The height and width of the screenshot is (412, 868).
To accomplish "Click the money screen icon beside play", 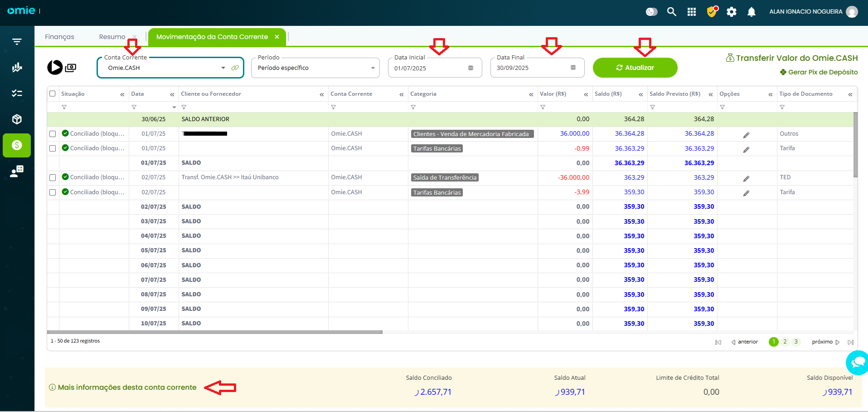I will 71,68.
